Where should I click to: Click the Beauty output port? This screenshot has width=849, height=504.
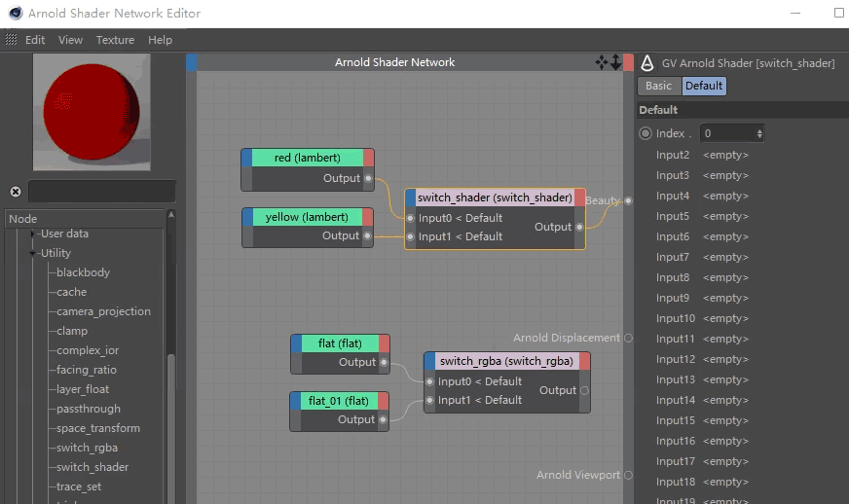(x=628, y=200)
